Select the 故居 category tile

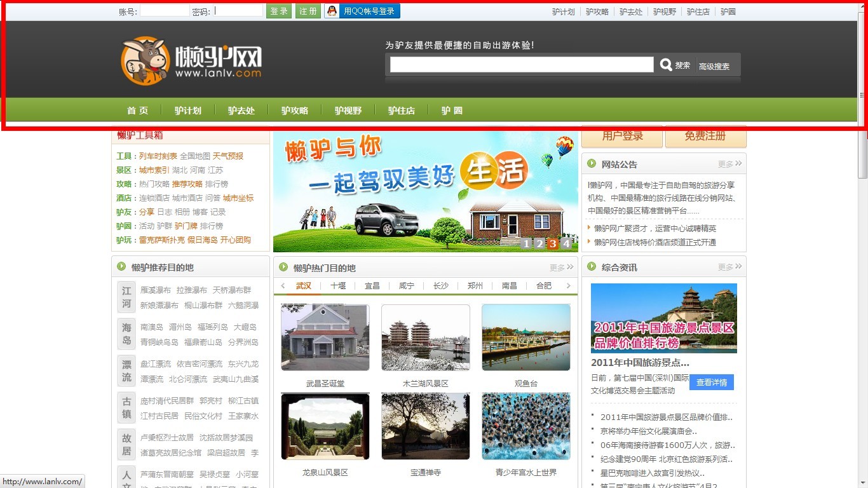126,445
